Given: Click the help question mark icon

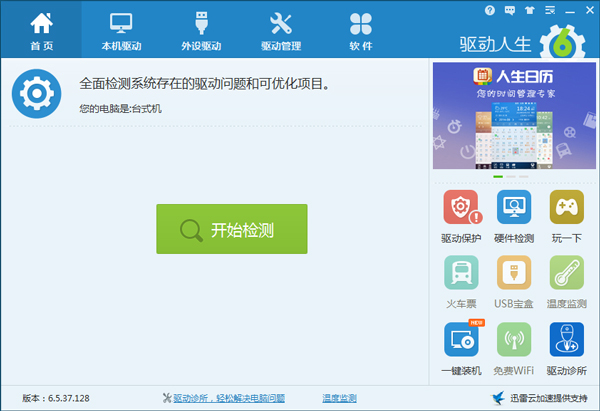Looking at the screenshot, I should 490,10.
